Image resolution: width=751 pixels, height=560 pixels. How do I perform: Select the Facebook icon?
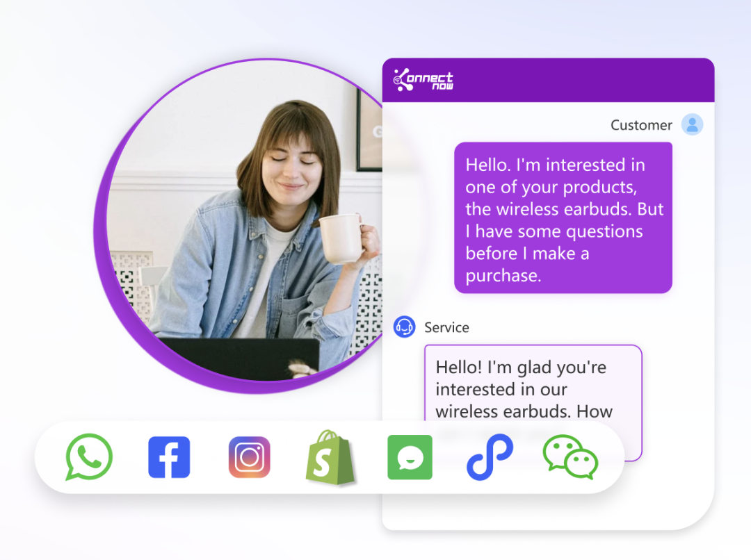click(169, 457)
